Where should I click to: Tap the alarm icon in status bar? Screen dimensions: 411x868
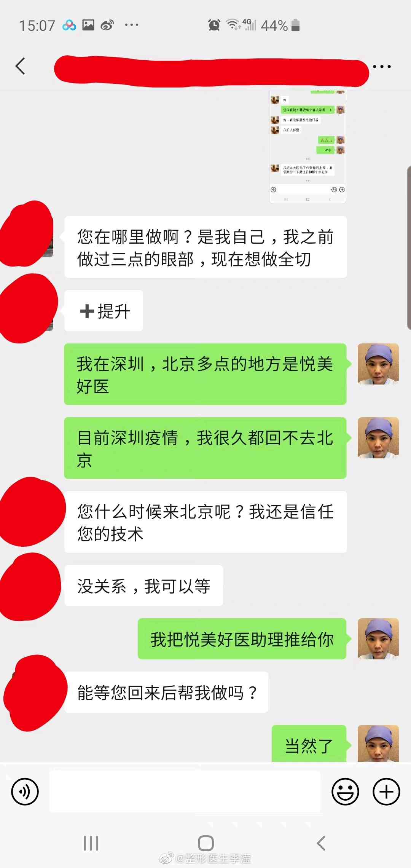214,25
